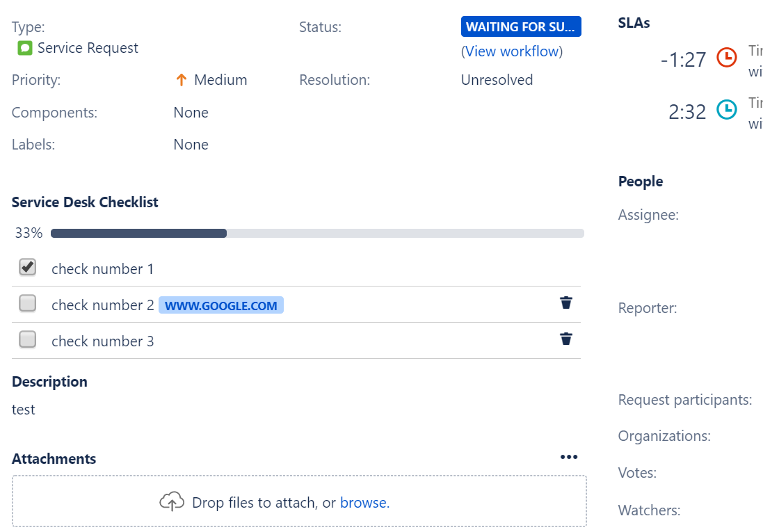
Task: Click the 'Description' heading
Action: (x=49, y=382)
